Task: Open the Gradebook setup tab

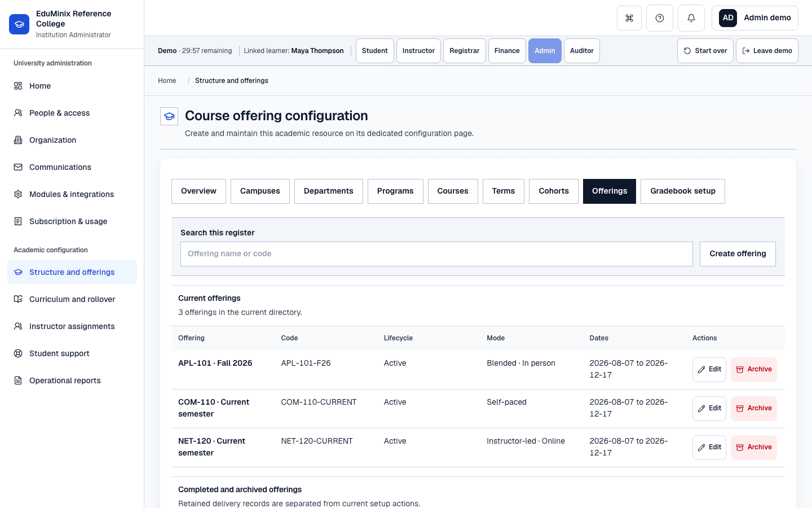Action: pos(683,191)
